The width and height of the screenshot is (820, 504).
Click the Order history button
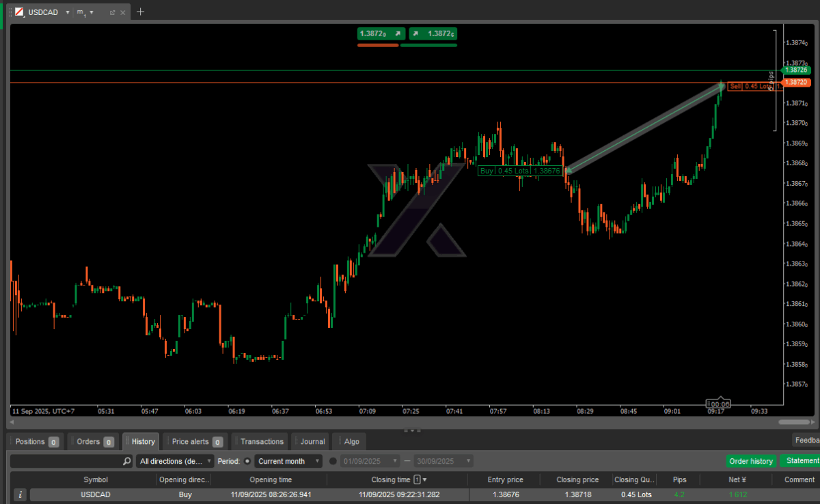[751, 462]
